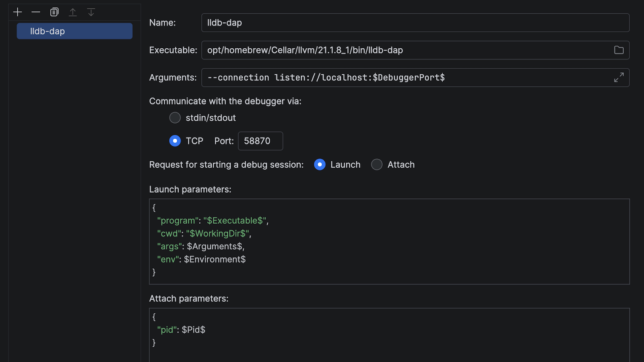Select lldb-dap in the configurations list
644x362 pixels.
coord(74,31)
